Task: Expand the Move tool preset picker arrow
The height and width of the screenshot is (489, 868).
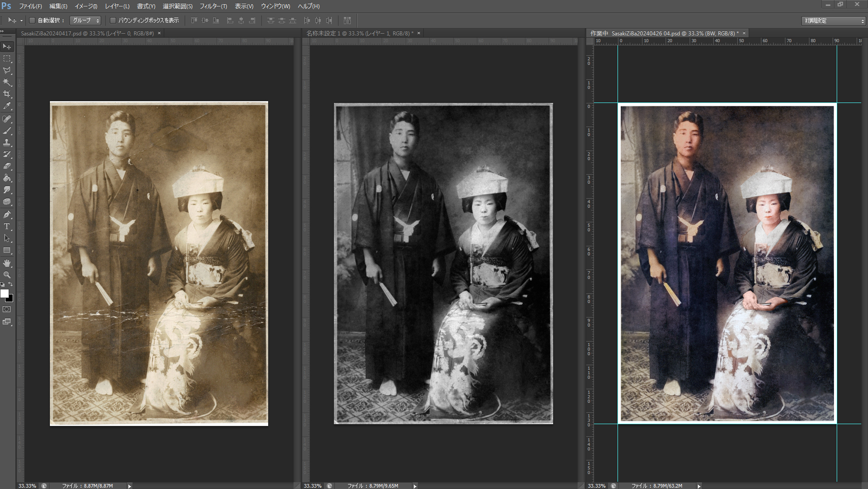Action: tap(21, 21)
